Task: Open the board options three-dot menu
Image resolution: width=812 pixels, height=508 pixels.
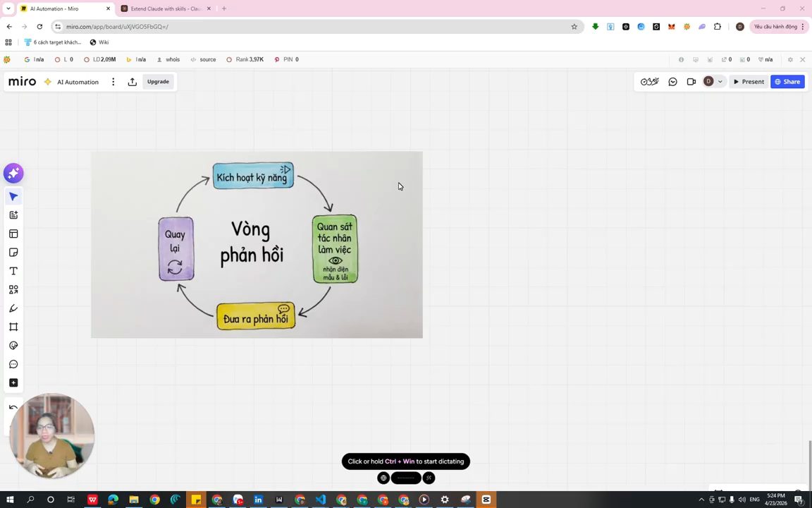Action: coord(113,82)
